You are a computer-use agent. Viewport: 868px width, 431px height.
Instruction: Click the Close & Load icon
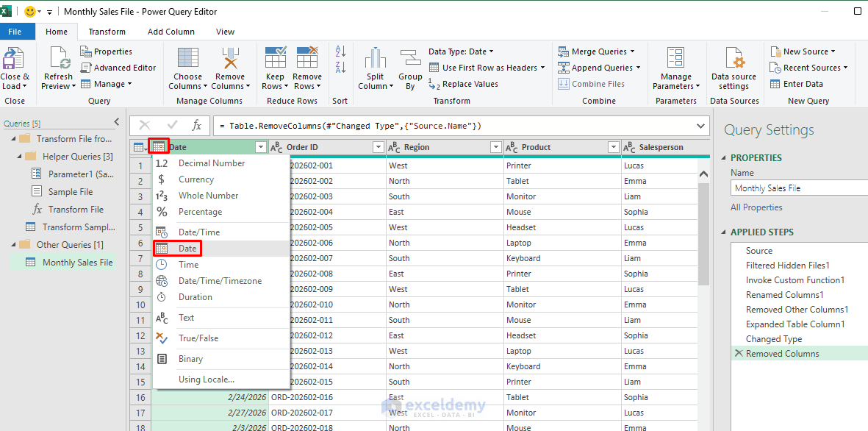coord(13,59)
